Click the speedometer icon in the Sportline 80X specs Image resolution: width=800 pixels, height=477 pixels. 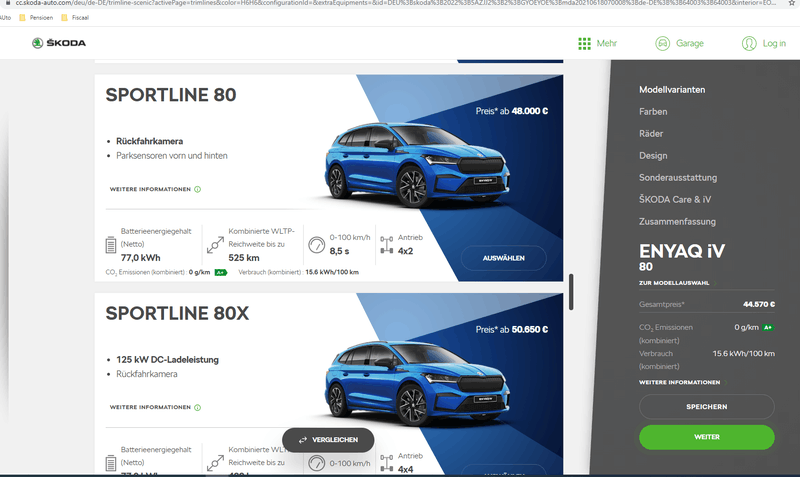(x=317, y=463)
